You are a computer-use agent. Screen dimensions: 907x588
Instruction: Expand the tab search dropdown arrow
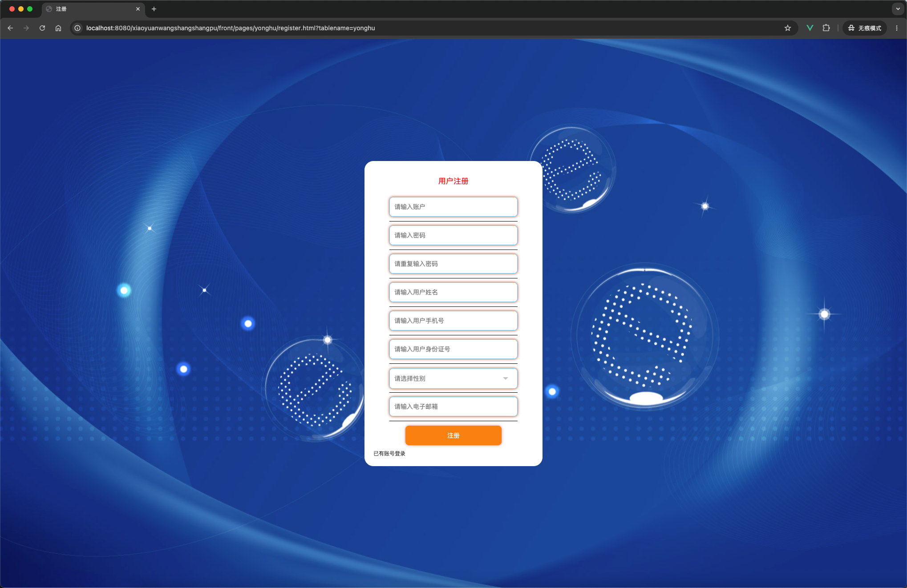coord(898,9)
